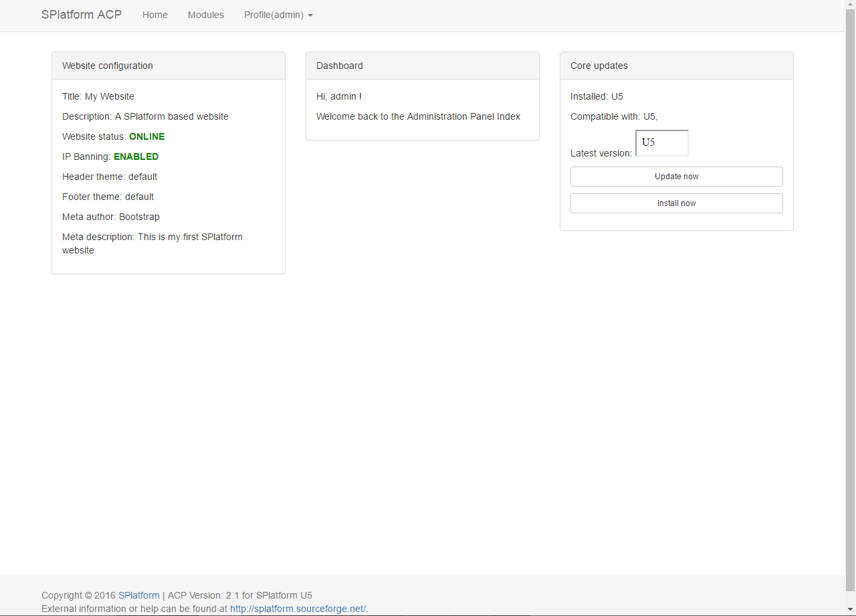Select the Website configuration panel header

(169, 66)
